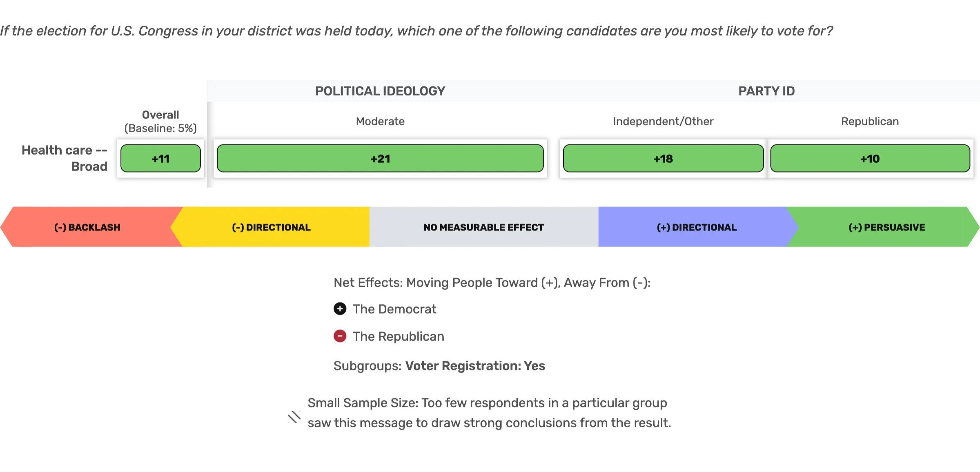980x472 pixels.
Task: Click the Health care -- Broad row label
Action: coord(65,158)
